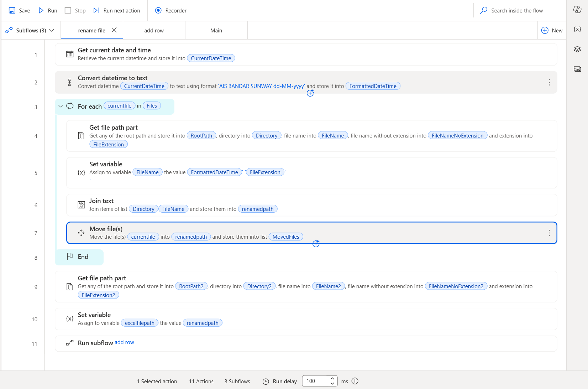Switch to the rename file tab
This screenshot has height=389, width=588.
(91, 31)
